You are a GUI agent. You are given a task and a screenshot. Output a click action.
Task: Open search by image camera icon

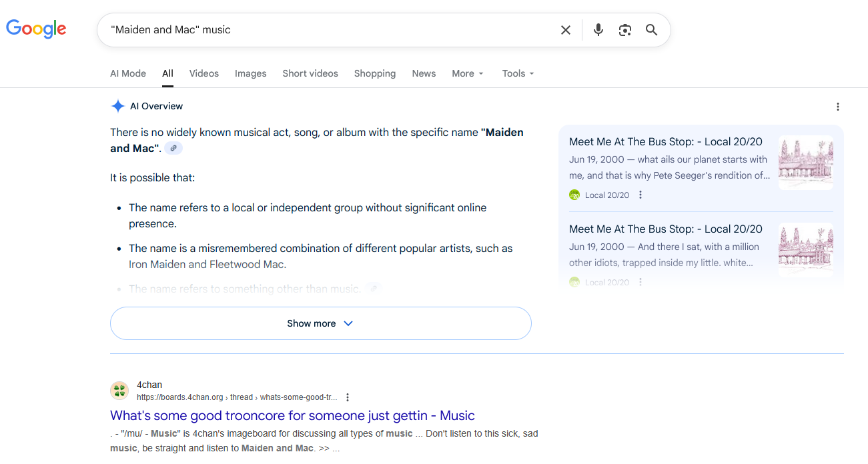(625, 30)
